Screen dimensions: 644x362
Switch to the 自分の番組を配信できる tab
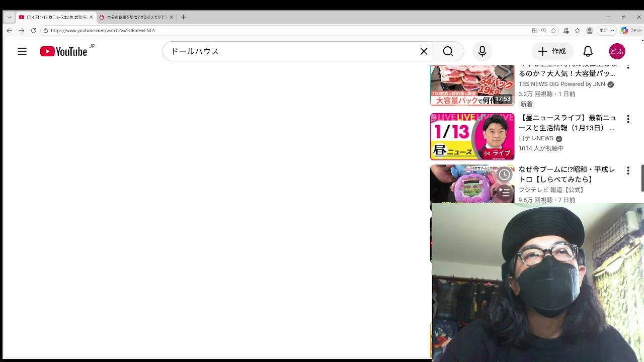click(136, 17)
